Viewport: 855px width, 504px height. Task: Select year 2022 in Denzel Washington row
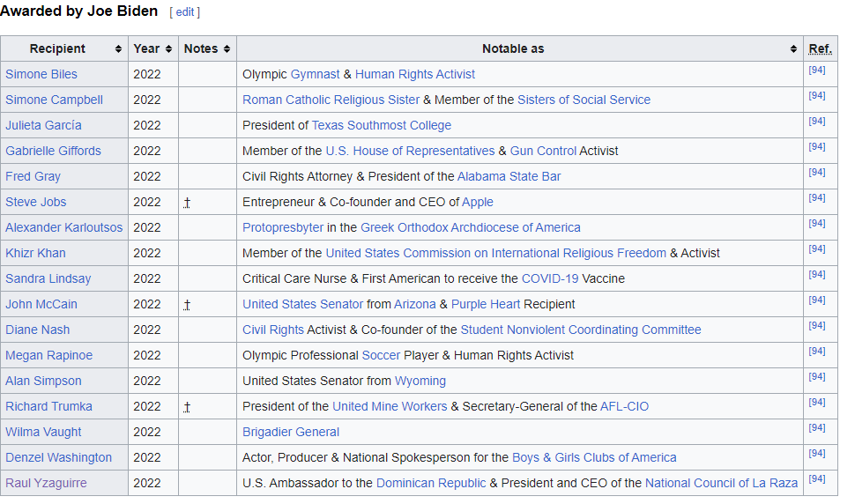(x=147, y=458)
